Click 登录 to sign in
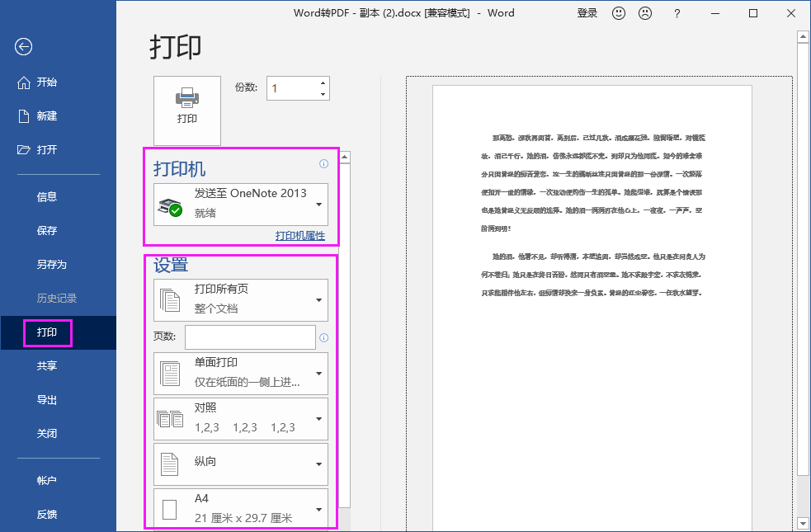811x532 pixels. [x=587, y=13]
